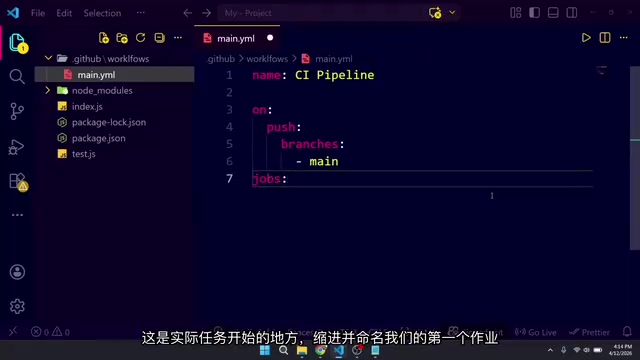640x360 pixels.
Task: Select the main.yml editor tab
Action: (237, 38)
